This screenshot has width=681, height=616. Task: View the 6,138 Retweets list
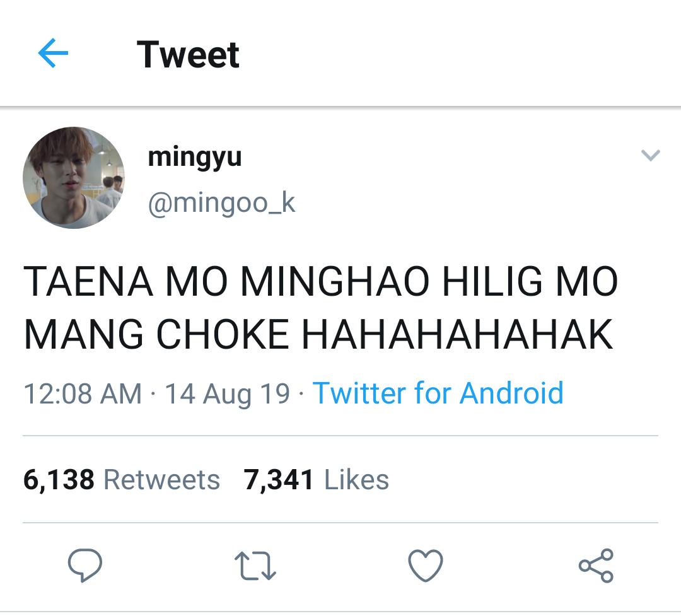click(x=122, y=480)
